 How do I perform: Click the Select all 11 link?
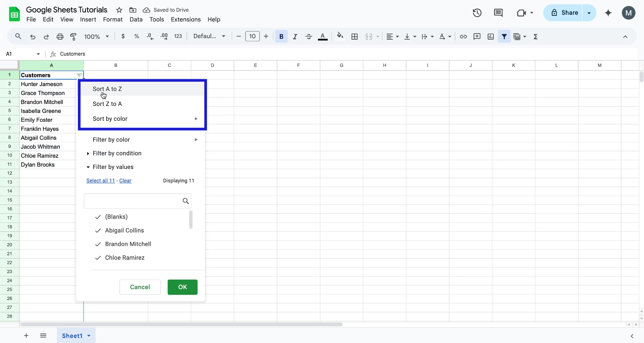(100, 181)
